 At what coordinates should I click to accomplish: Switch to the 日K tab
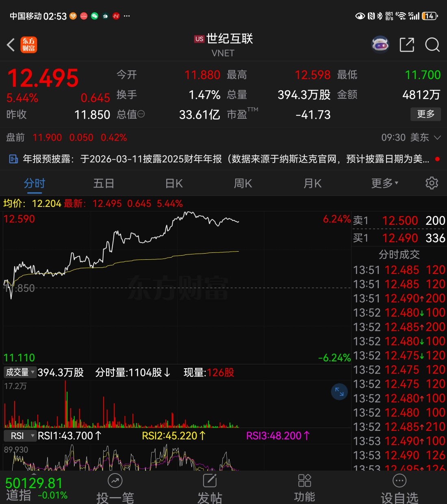click(174, 183)
